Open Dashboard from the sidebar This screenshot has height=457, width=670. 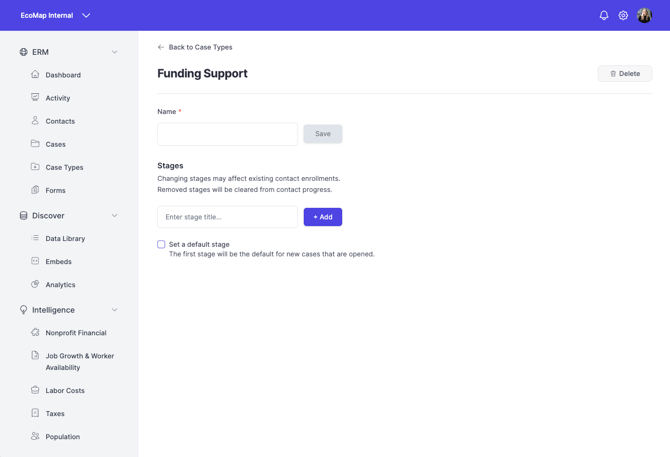(63, 75)
